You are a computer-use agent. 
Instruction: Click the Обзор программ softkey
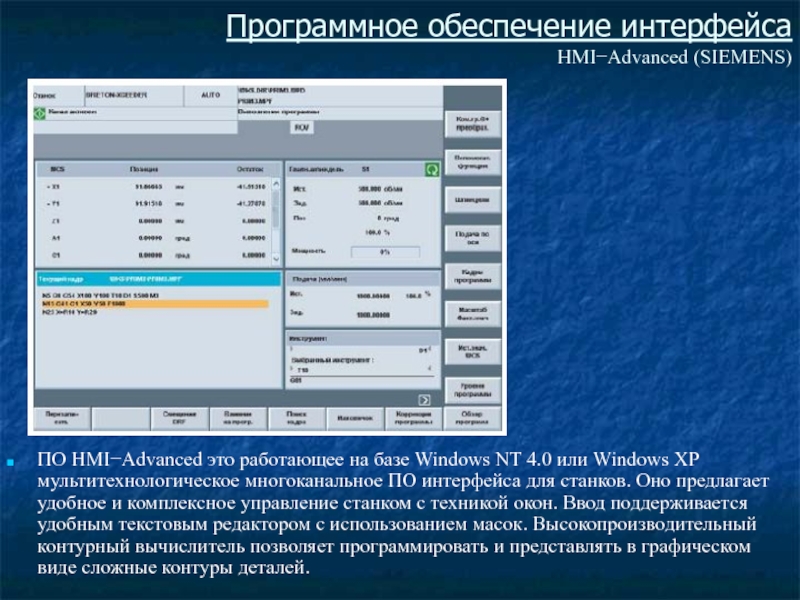tap(472, 418)
